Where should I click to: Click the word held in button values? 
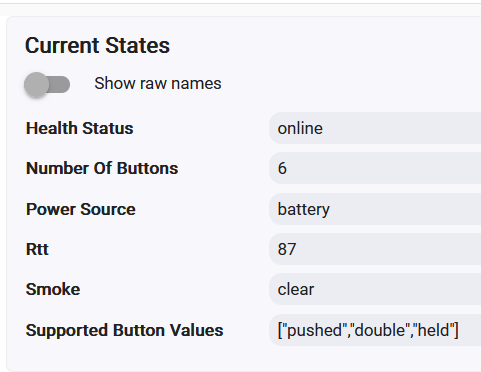click(x=434, y=330)
